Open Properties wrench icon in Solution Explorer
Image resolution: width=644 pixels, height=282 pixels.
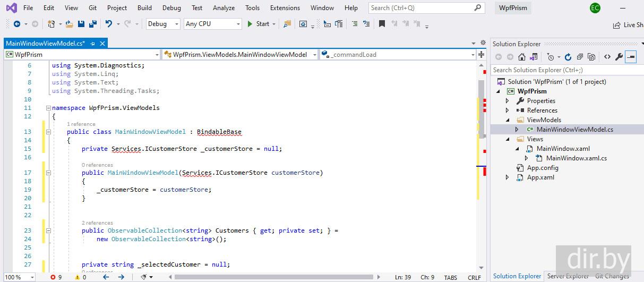coord(619,57)
